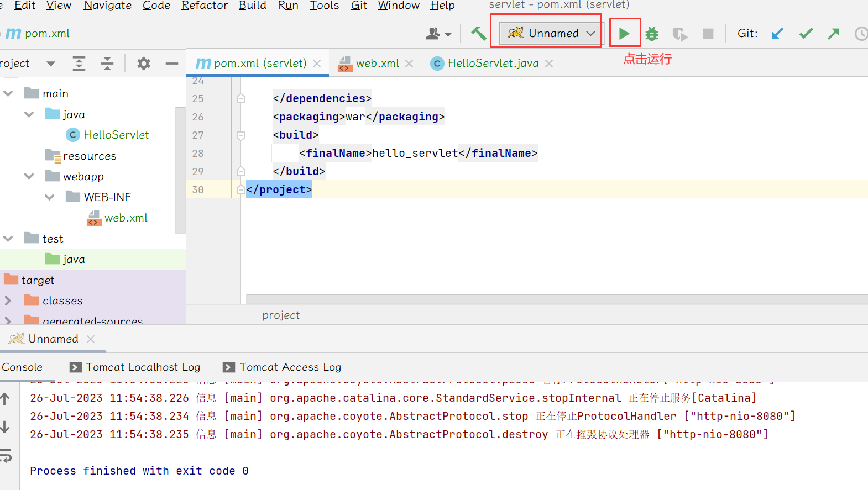The width and height of the screenshot is (868, 490).
Task: Commit changes with Git checkmark
Action: 806,34
